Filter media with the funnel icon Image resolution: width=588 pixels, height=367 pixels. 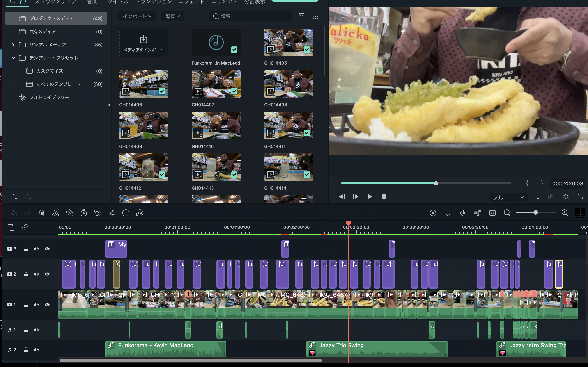click(301, 16)
